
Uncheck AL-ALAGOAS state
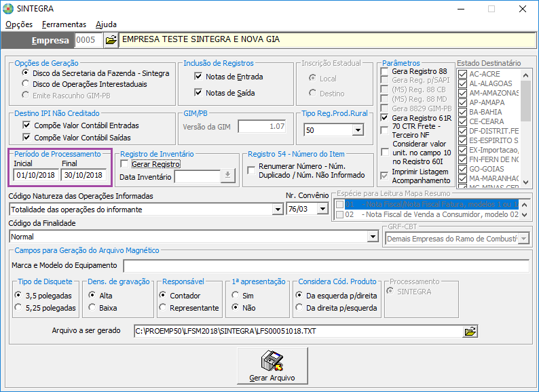(x=463, y=83)
